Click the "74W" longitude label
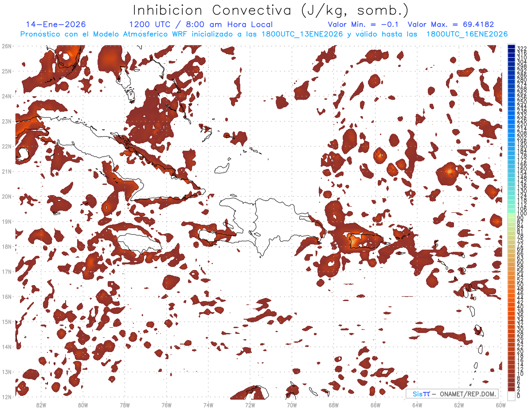The width and height of the screenshot is (532, 411). click(208, 405)
